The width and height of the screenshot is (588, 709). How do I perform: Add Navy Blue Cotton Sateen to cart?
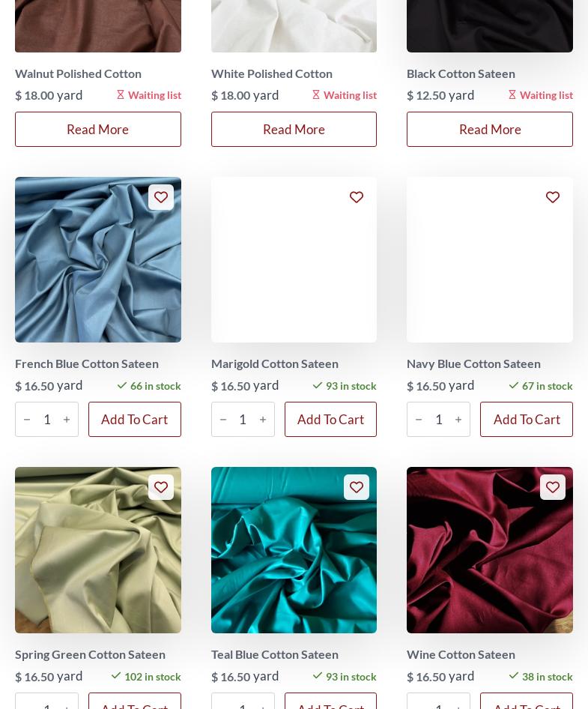tap(527, 419)
